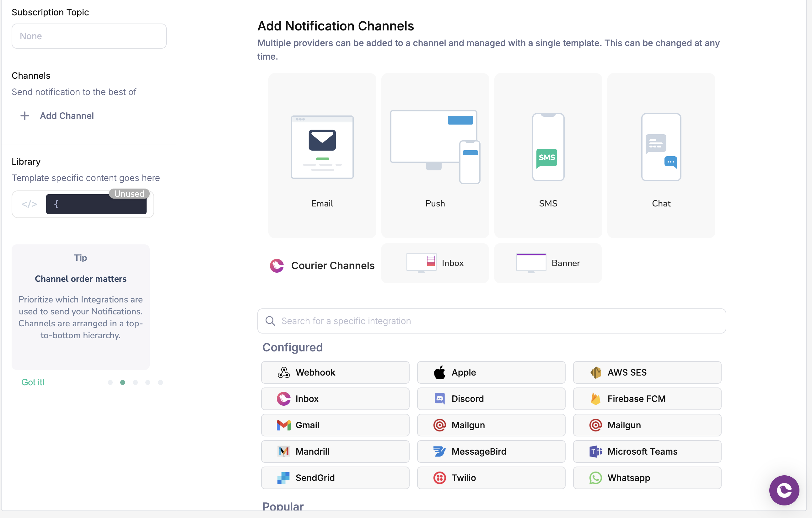Select the Apple configured integration
Screen dimensions: 812x518
pos(491,372)
